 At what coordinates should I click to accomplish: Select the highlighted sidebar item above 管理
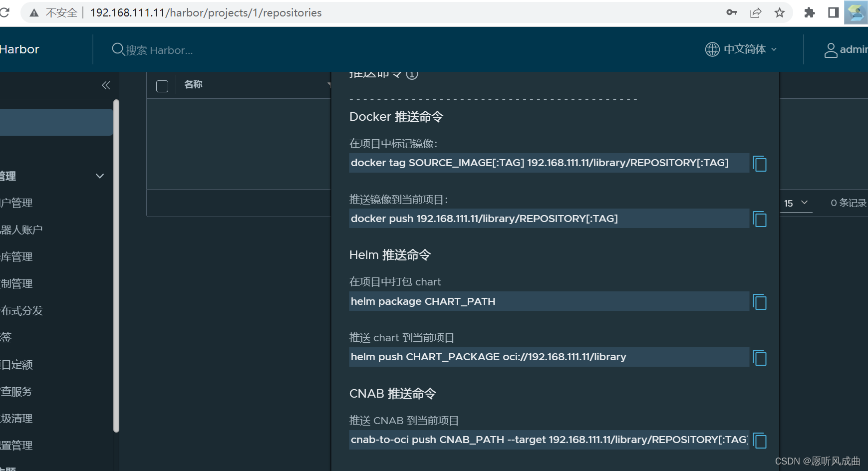coord(56,122)
